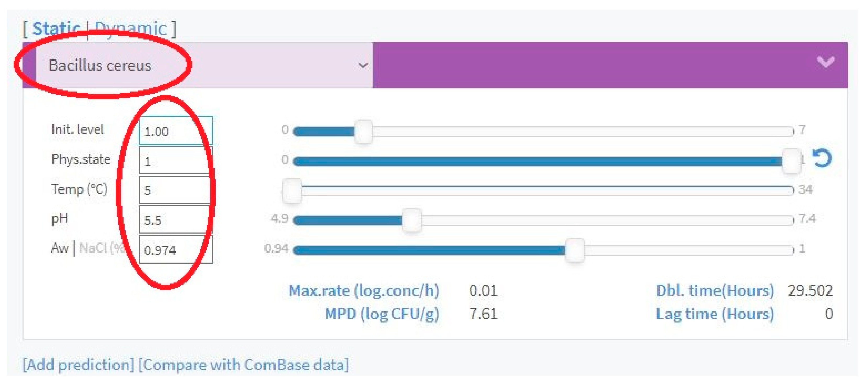Image resolution: width=868 pixels, height=385 pixels.
Task: Collapse the purple panel with white chevron
Action: (x=826, y=62)
